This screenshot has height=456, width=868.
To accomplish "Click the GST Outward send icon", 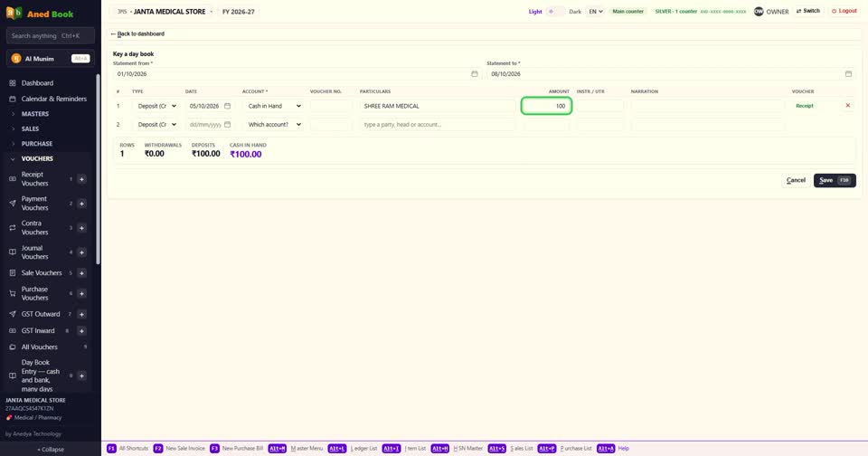I will pos(12,314).
